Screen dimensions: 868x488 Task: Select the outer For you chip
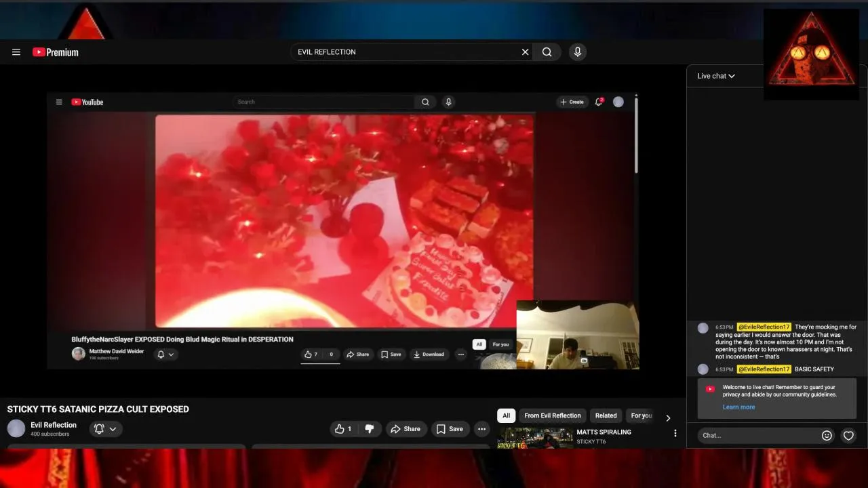[x=641, y=415]
